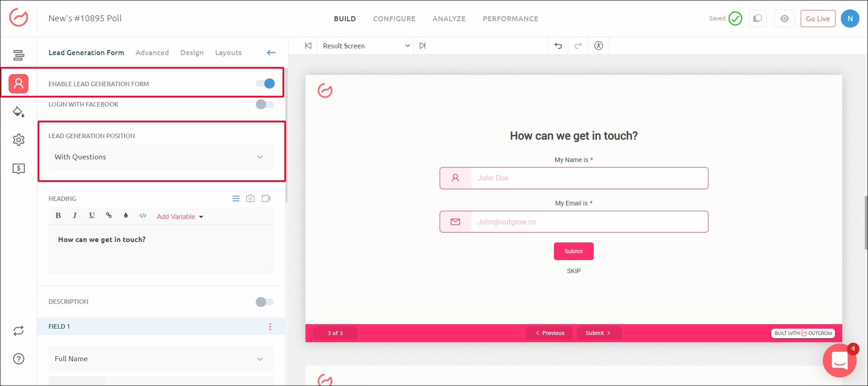The width and height of the screenshot is (868, 386).
Task: Open the accessibility icon in toolbar
Action: point(599,46)
